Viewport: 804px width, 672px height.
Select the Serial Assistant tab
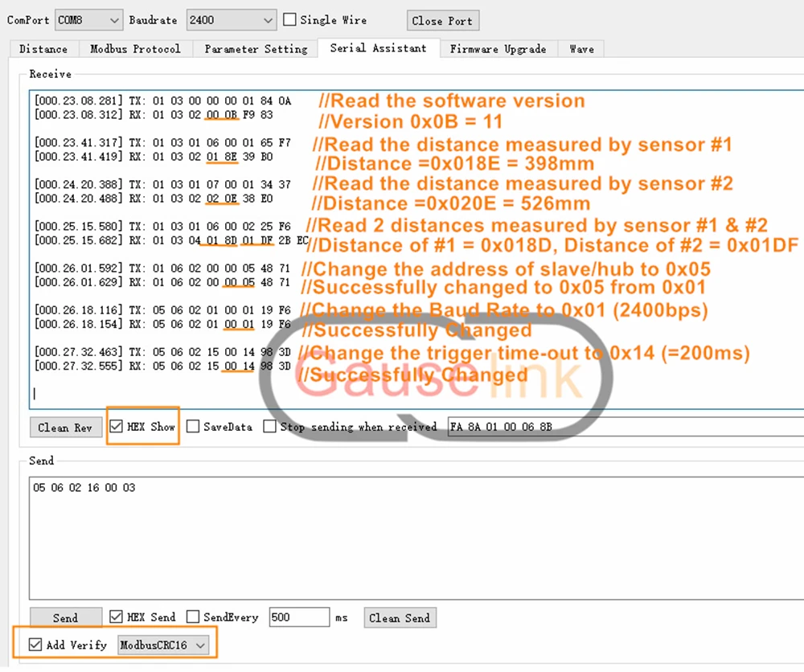click(379, 47)
